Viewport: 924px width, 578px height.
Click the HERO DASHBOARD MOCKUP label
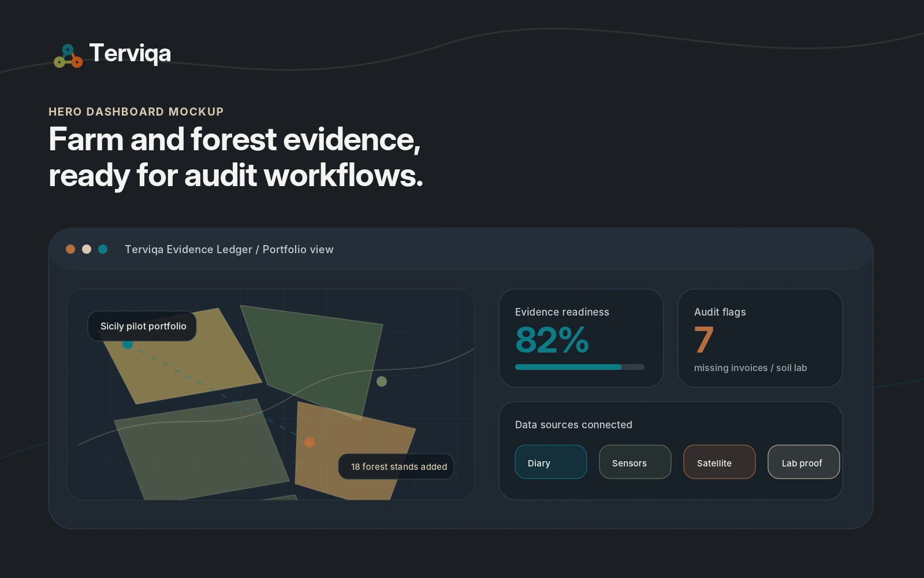[136, 112]
